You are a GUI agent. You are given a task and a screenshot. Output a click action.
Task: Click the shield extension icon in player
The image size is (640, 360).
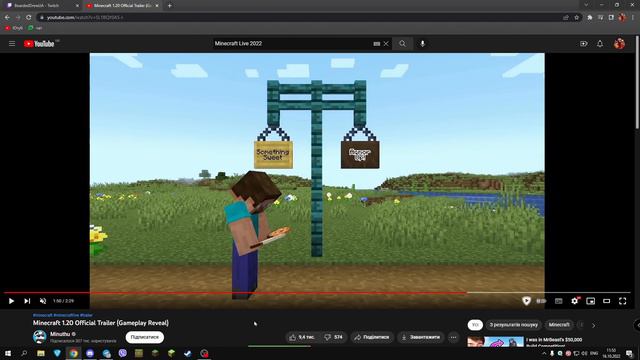point(527,301)
